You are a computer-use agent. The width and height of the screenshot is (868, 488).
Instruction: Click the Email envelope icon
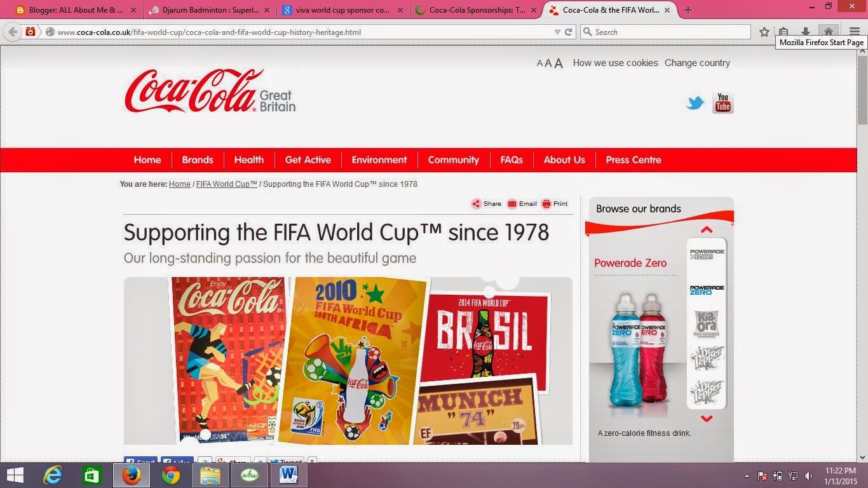point(512,204)
